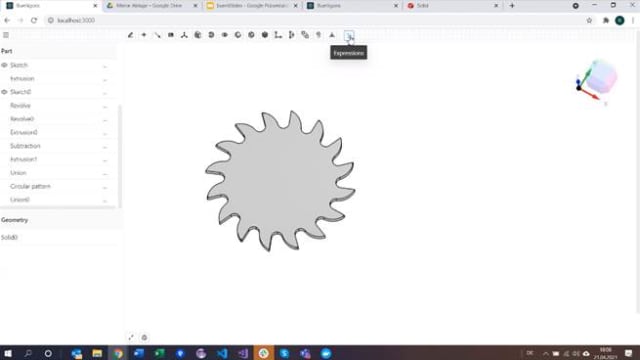The image size is (640, 360).
Task: Switch to the Google Drive browser tab
Action: click(x=152, y=6)
